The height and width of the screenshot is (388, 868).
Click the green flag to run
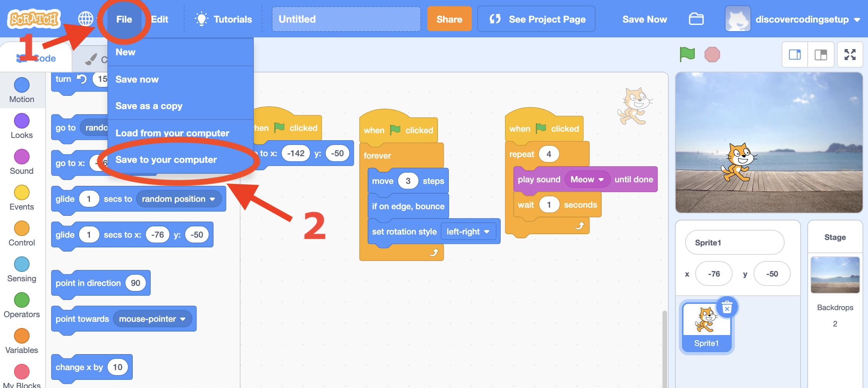click(x=687, y=54)
